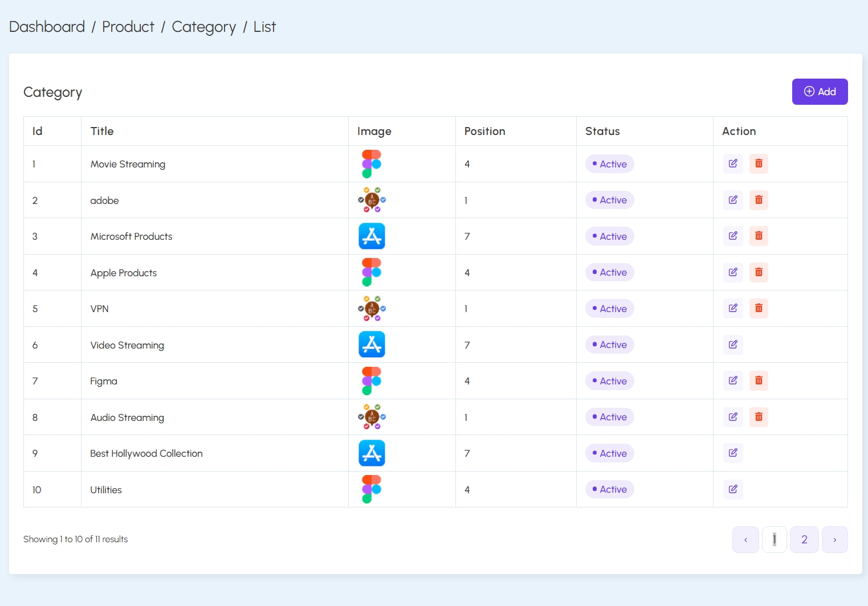This screenshot has width=868, height=606.
Task: Edit the adobe category row
Action: (733, 200)
